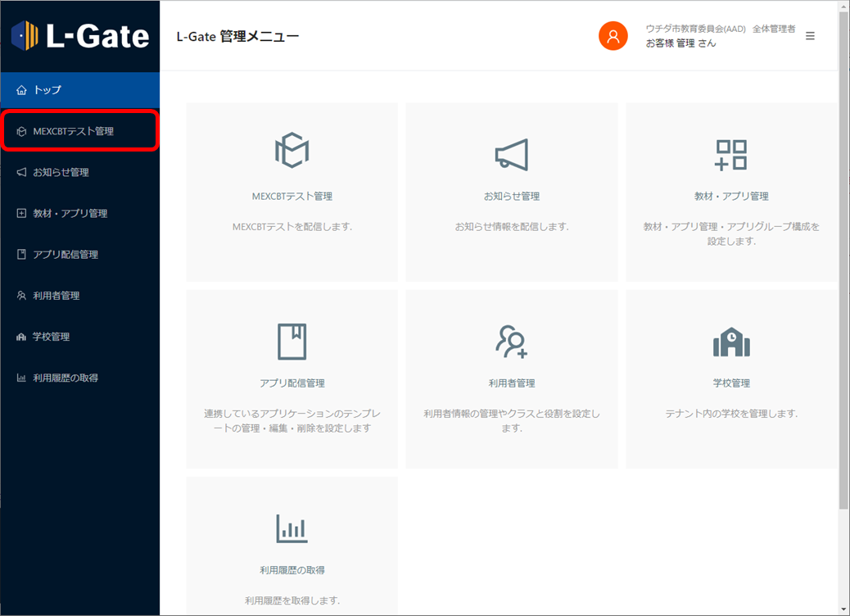Click the 利用履歴の取得 sidebar chart icon
This screenshot has height=616, width=850.
click(21, 378)
